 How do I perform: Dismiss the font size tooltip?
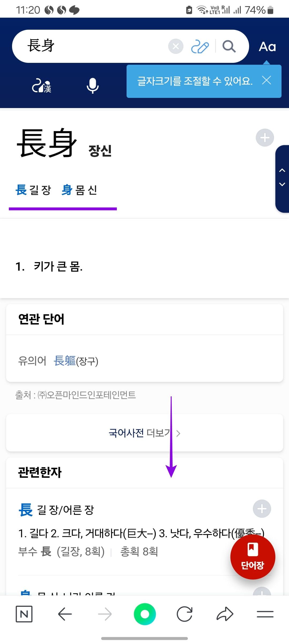point(267,80)
